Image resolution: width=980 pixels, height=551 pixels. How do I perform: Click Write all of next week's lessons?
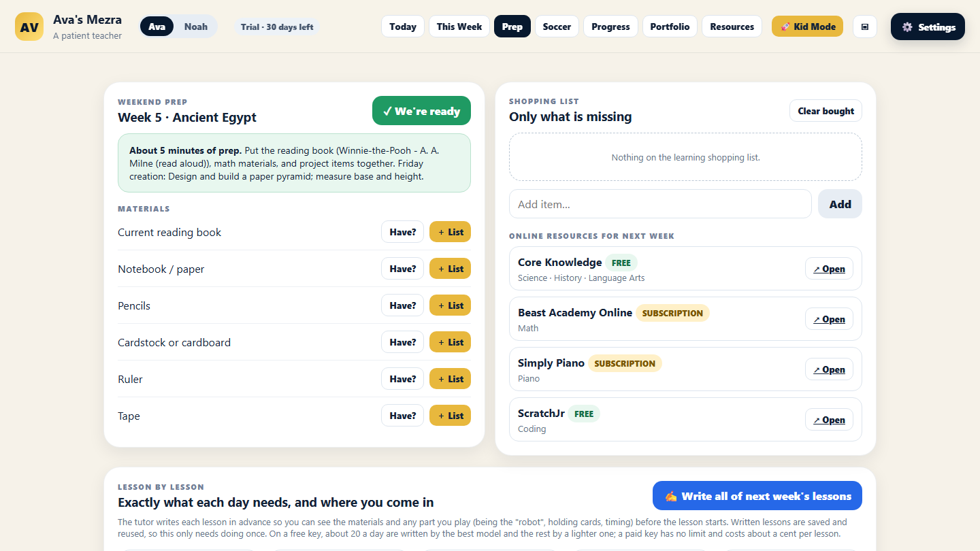coord(757,496)
